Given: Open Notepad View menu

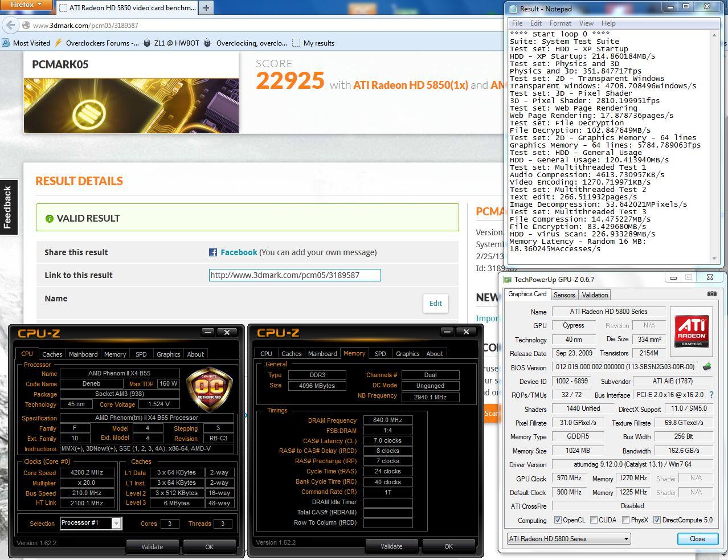Looking at the screenshot, I should click(586, 23).
